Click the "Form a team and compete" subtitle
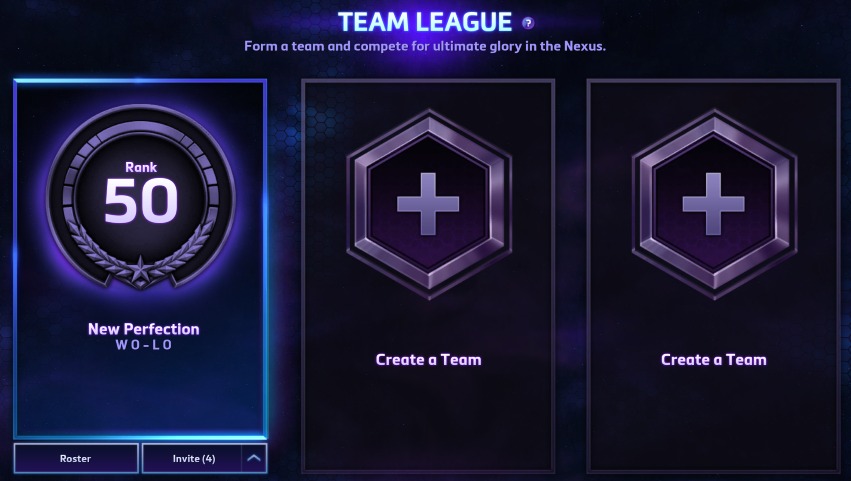This screenshot has width=851, height=481. (x=424, y=46)
